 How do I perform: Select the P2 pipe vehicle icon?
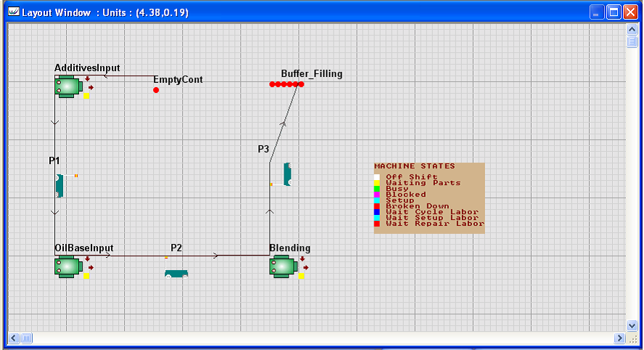point(176,273)
